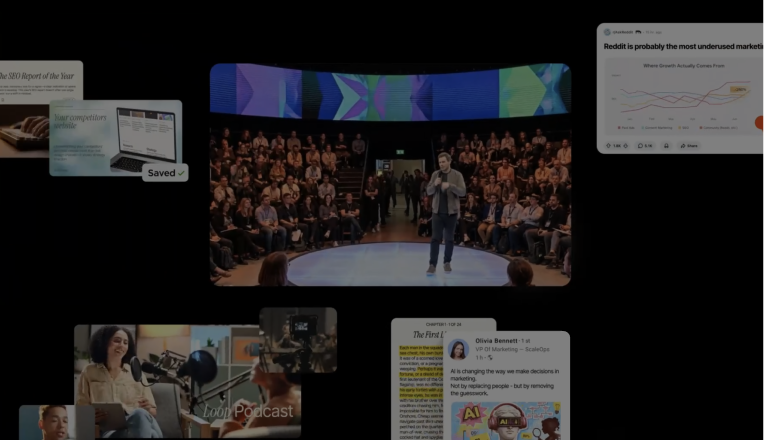Click the Olivia Bennett name link
The height and width of the screenshot is (440, 764).
coord(497,342)
